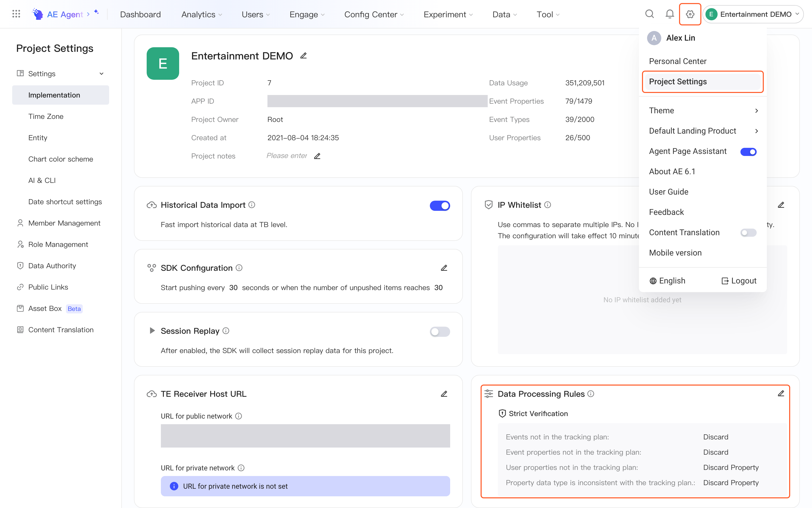This screenshot has width=812, height=508.
Task: Click info icon next to IP Whitelist
Action: tap(548, 205)
